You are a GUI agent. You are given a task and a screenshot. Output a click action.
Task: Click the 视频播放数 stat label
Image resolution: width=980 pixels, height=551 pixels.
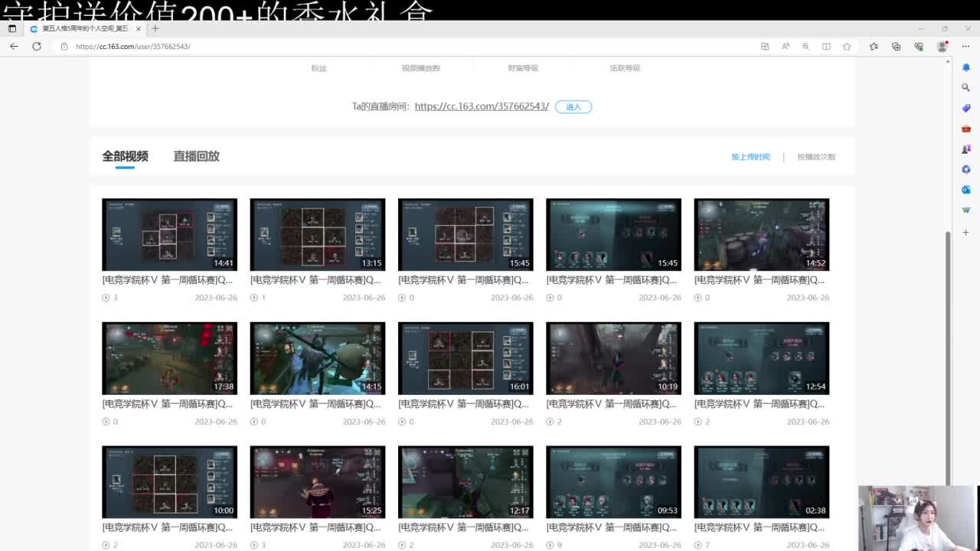(420, 68)
